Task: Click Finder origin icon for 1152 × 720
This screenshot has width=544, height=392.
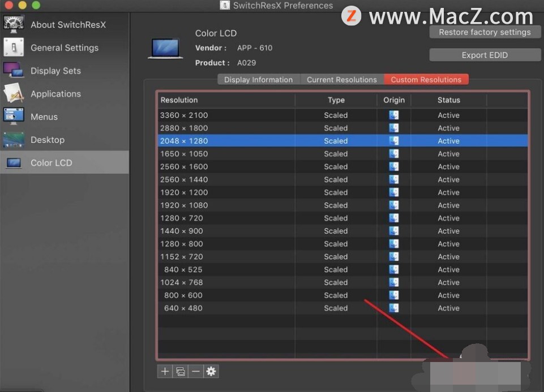Action: (x=394, y=256)
